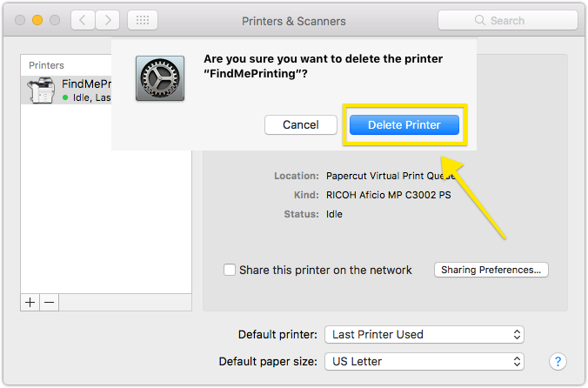Click Delete Printer to confirm

click(404, 125)
